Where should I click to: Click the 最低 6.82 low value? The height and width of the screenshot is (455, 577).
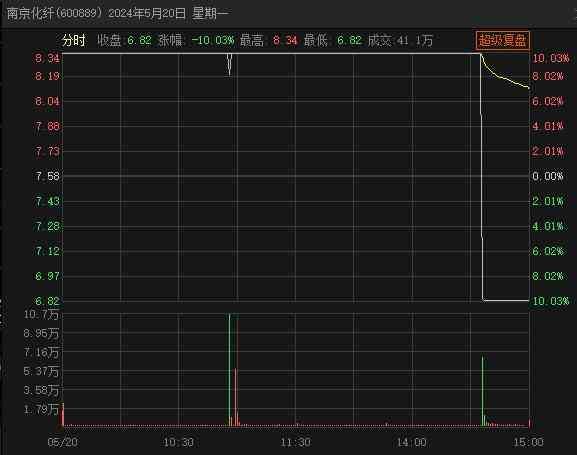coord(333,40)
